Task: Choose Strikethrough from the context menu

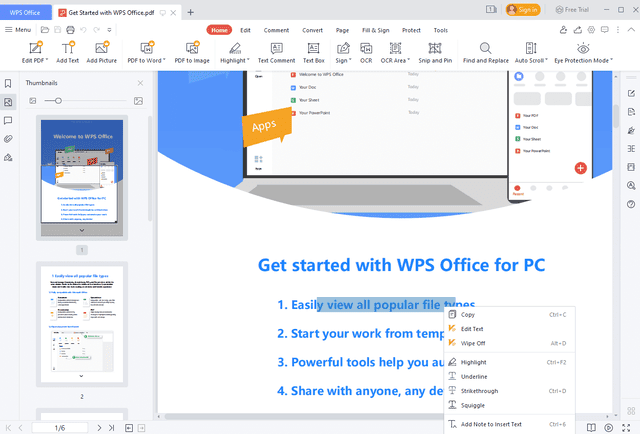Action: pos(479,390)
